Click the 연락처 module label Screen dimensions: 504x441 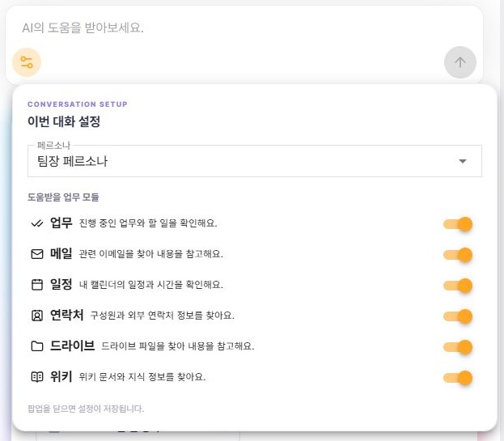point(67,315)
